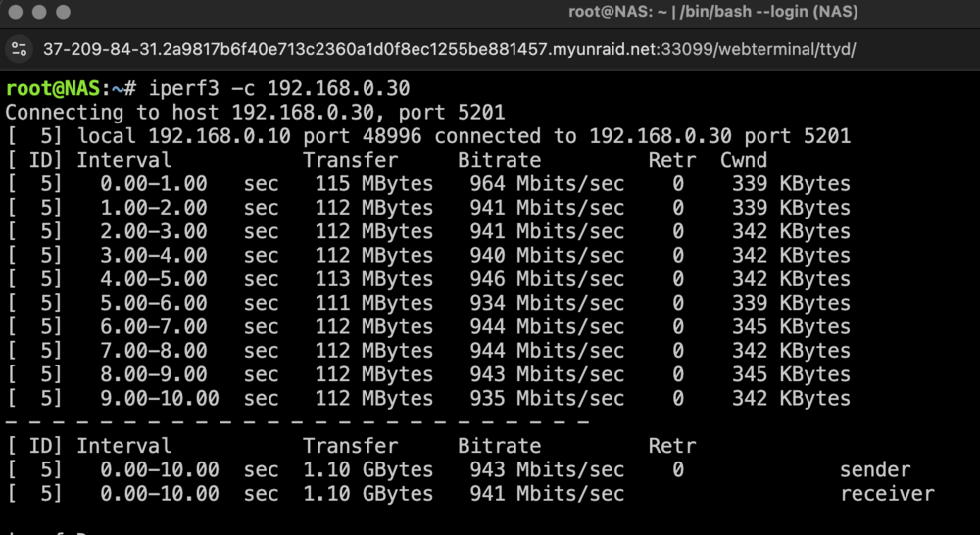980x535 pixels.
Task: Minimize the window using the yellow button
Action: (x=40, y=11)
